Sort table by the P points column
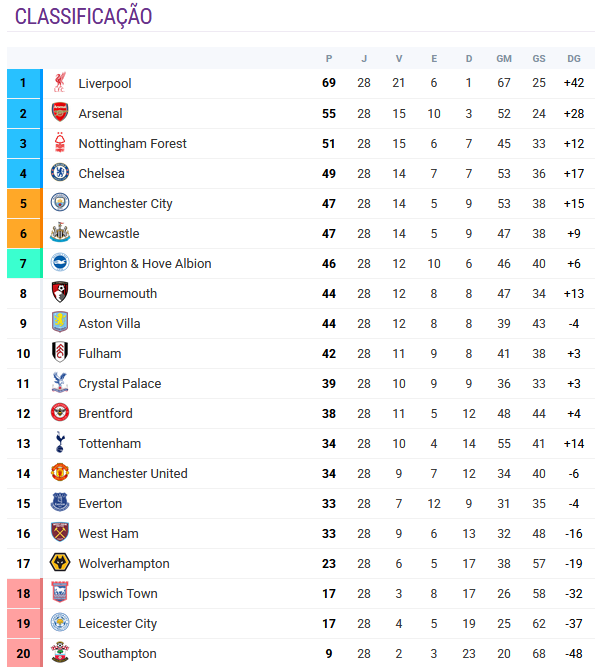Image resolution: width=595 pixels, height=667 pixels. [x=329, y=59]
